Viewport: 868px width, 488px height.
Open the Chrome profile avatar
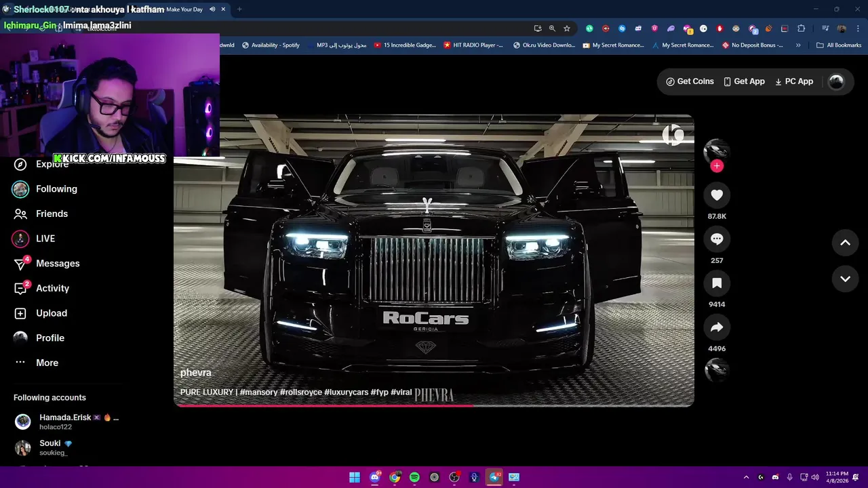click(x=842, y=28)
